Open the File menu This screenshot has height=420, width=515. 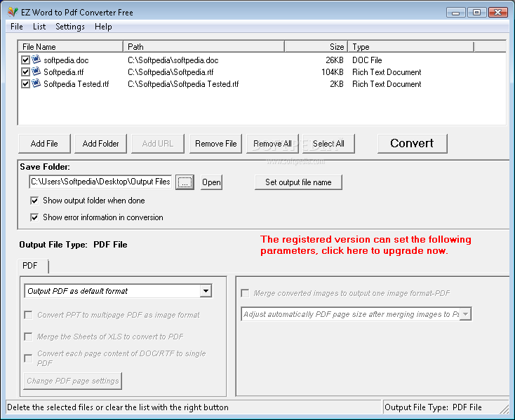coord(16,27)
